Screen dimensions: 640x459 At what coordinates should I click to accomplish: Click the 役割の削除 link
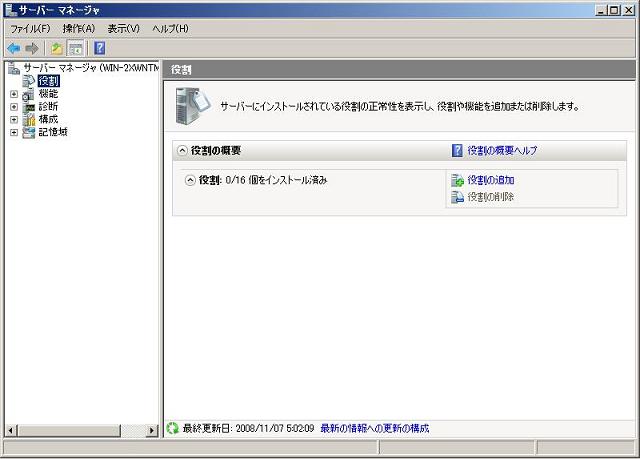491,197
